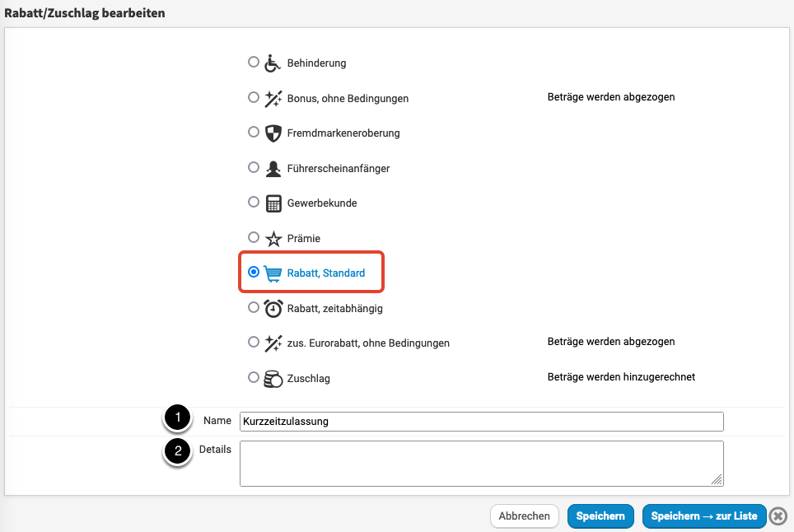Click the magic wand icon beside Bonus, ohne Bedingungen
The height and width of the screenshot is (532, 794).
tap(273, 98)
